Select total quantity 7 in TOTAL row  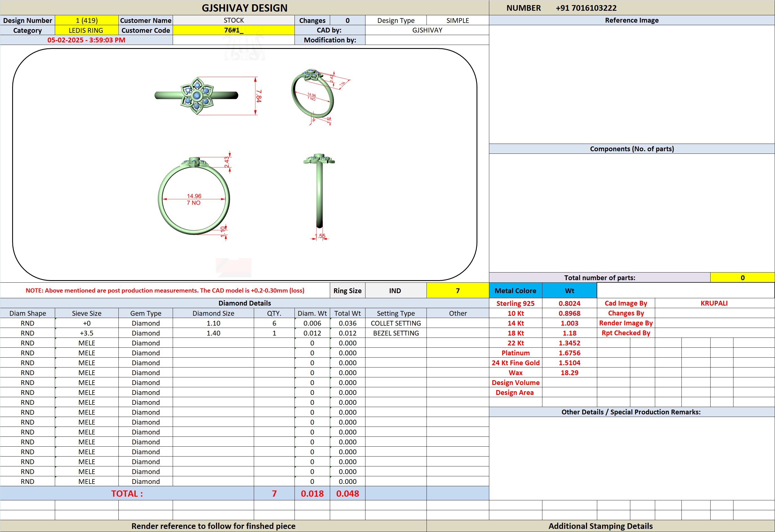(274, 494)
